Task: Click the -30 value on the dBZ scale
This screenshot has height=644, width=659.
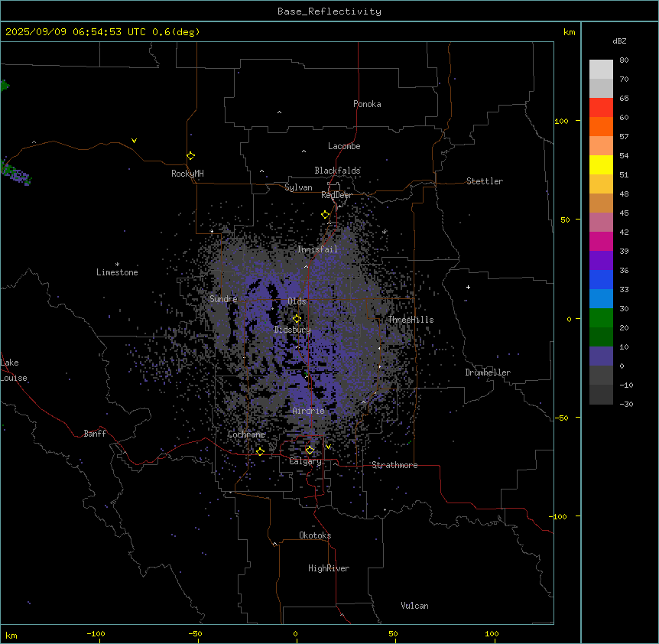Action: coord(626,404)
